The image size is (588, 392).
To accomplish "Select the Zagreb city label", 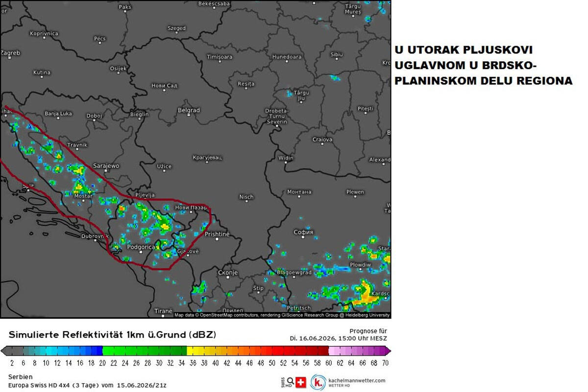I will [x=10, y=52].
